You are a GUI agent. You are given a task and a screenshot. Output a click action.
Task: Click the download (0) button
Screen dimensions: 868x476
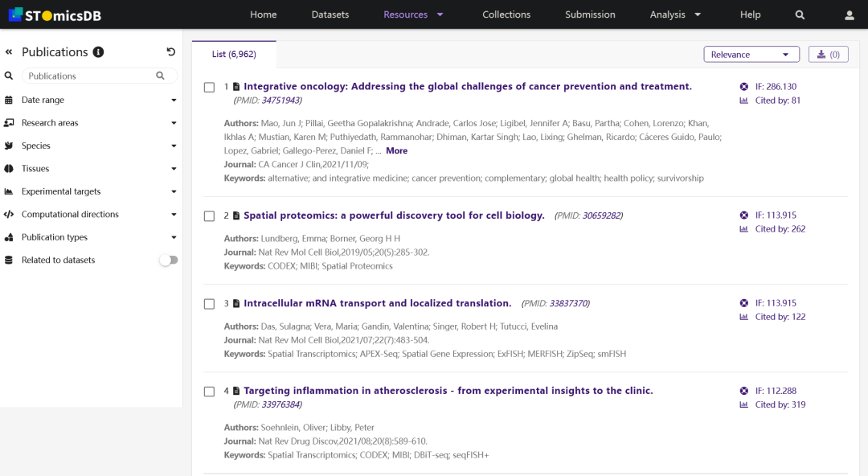coord(828,55)
